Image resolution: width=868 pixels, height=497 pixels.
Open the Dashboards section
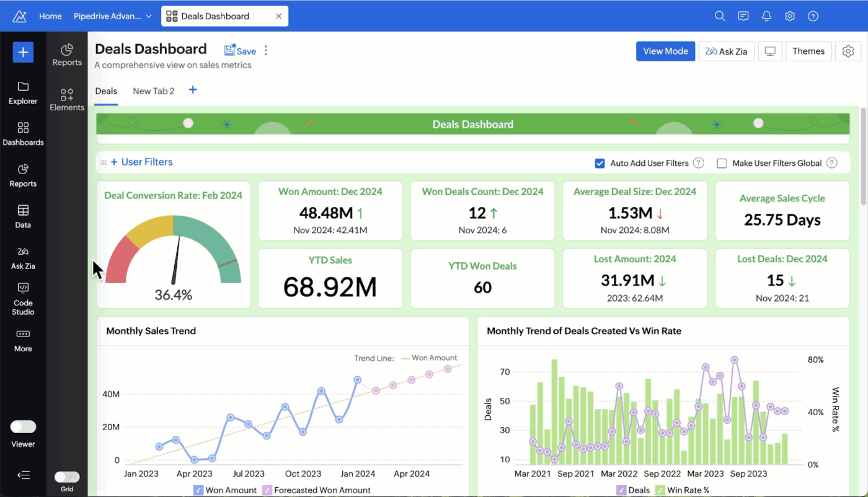pos(22,133)
